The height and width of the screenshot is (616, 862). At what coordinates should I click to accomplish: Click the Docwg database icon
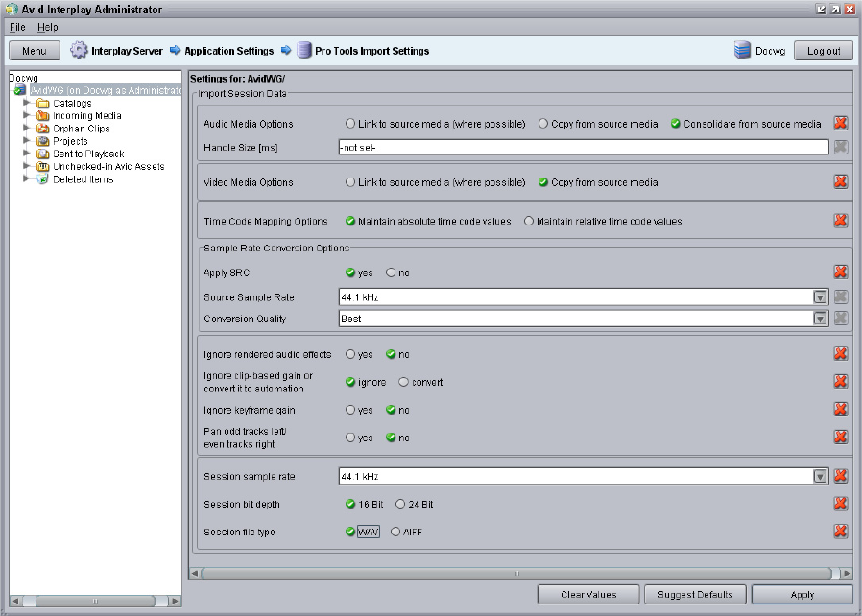pyautogui.click(x=742, y=50)
